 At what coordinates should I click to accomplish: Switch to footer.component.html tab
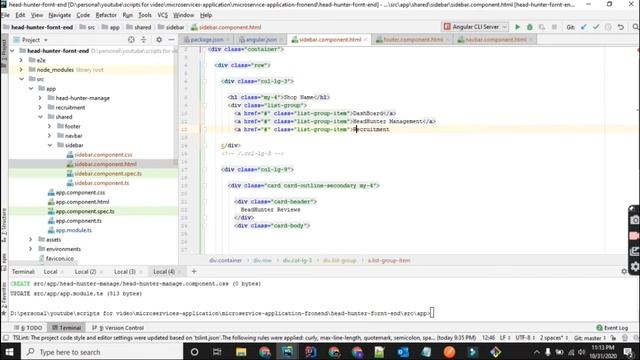(412, 40)
